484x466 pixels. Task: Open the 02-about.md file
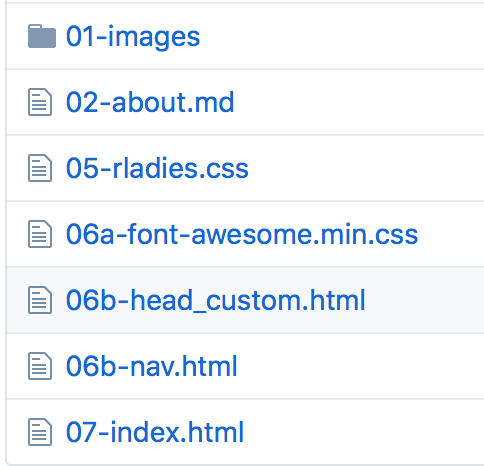click(x=150, y=102)
